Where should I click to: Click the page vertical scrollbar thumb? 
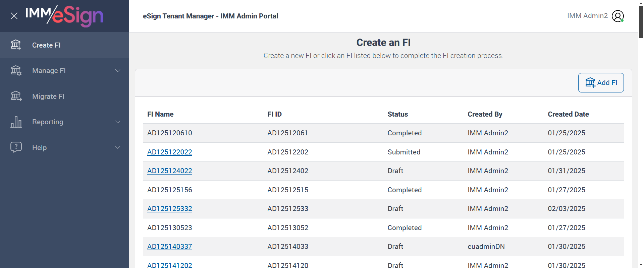(641, 22)
